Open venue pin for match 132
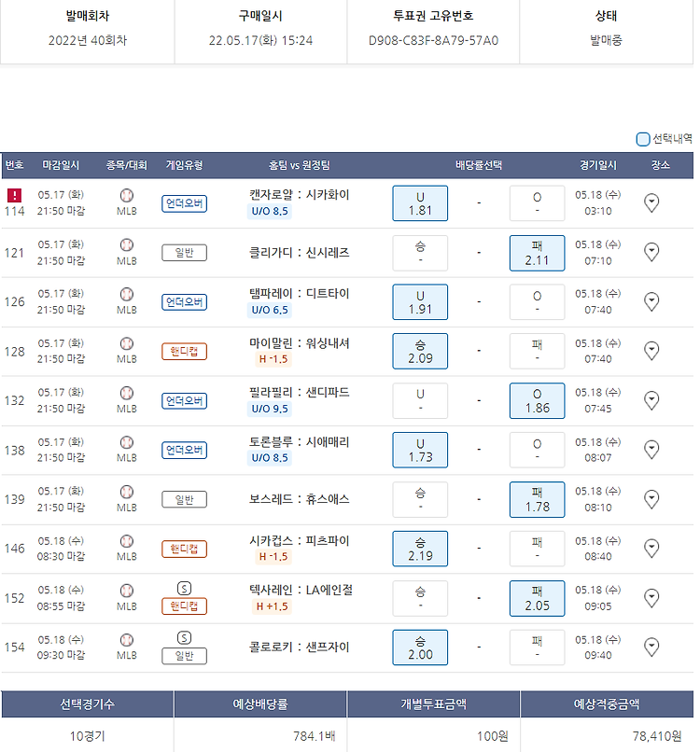Viewport: 700px width, 752px height. tap(651, 400)
